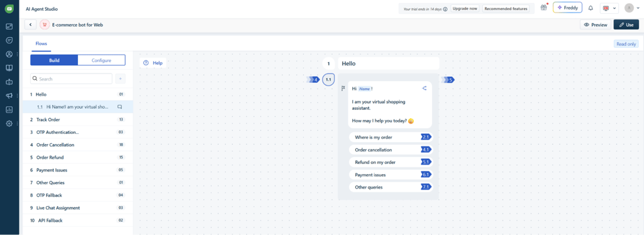Click the back arrow button

tap(30, 25)
